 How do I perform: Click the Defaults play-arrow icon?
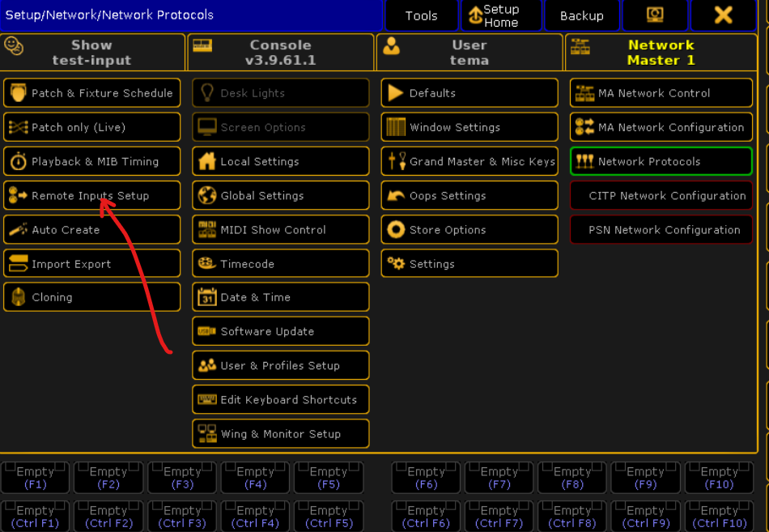tap(395, 93)
